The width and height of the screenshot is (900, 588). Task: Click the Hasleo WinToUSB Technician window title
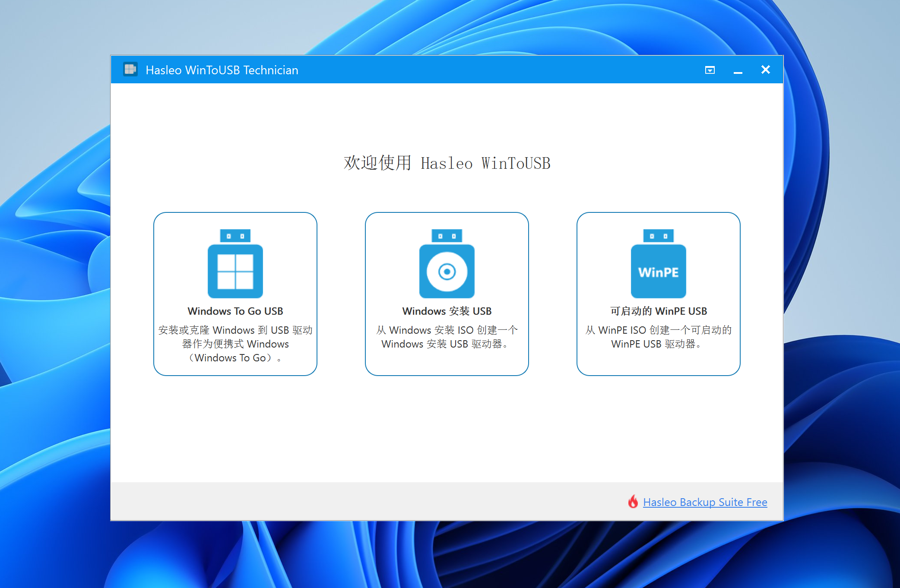point(222,70)
